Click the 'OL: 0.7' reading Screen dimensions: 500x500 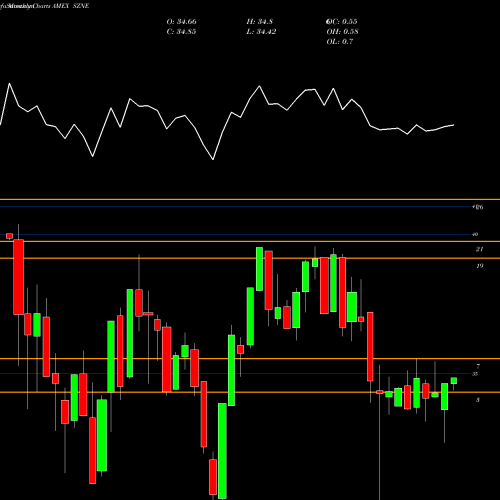[340, 42]
